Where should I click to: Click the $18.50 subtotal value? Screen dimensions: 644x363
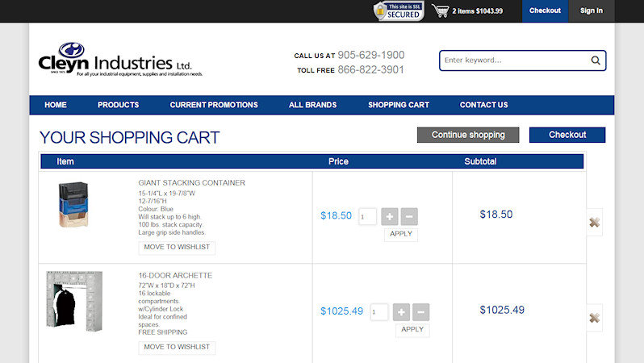[496, 215]
